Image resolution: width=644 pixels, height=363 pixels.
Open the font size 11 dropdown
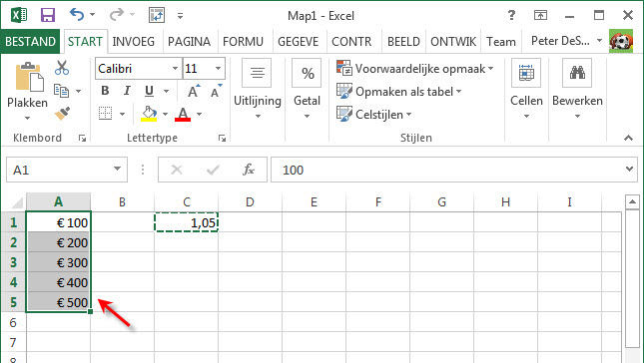coord(218,68)
